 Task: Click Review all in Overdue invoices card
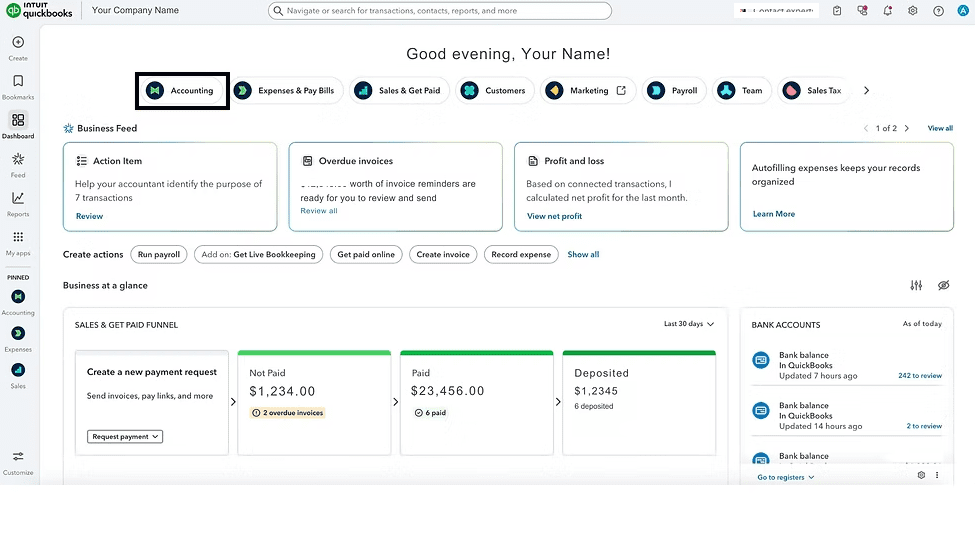(319, 211)
